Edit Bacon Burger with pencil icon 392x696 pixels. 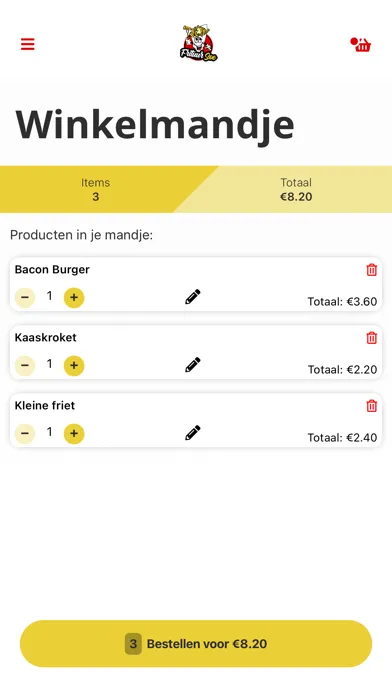[193, 297]
